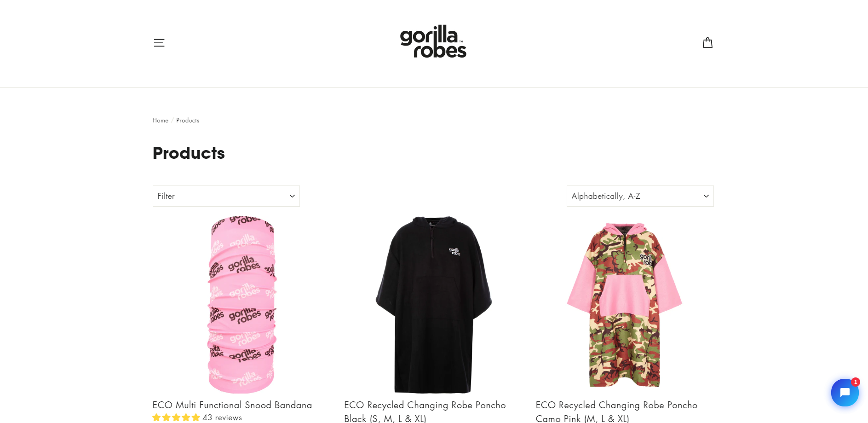Select the camo pink poncho product image
The image size is (868, 423).
pos(625,304)
